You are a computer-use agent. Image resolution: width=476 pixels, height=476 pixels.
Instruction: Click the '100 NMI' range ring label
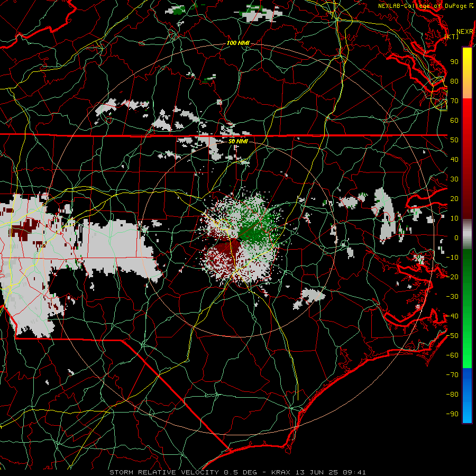coord(238,43)
